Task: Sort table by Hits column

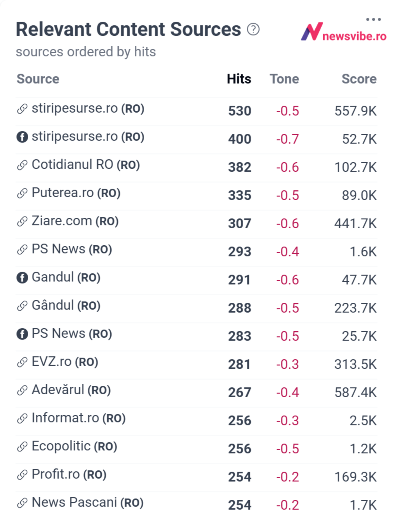Action: pos(239,79)
